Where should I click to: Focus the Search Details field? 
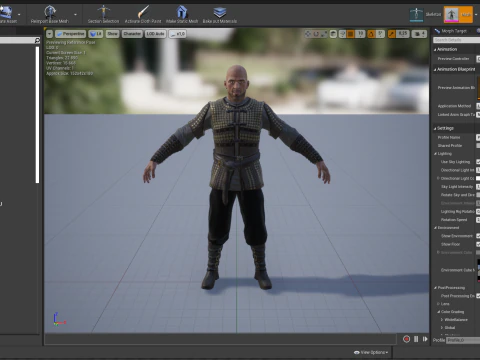click(x=457, y=40)
